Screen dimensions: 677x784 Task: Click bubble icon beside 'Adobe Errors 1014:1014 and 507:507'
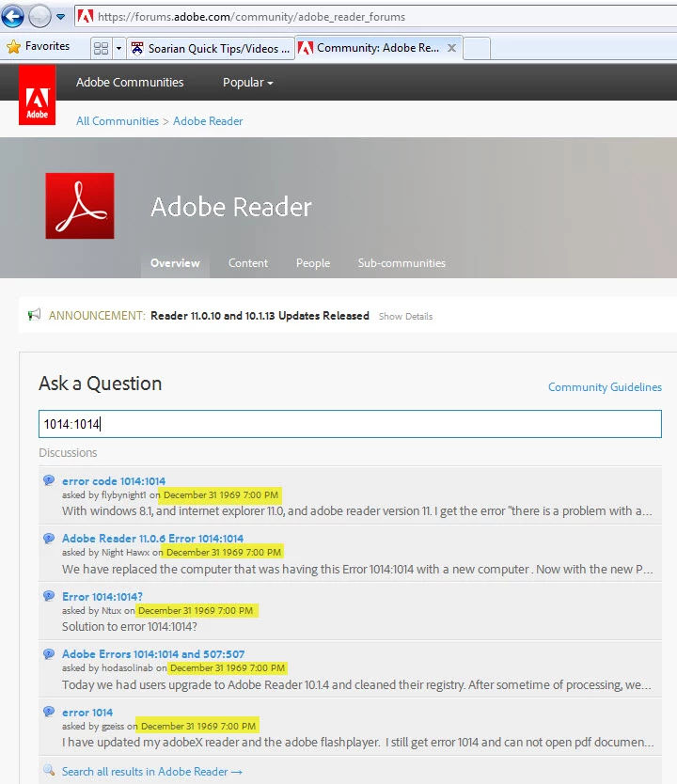tap(49, 653)
